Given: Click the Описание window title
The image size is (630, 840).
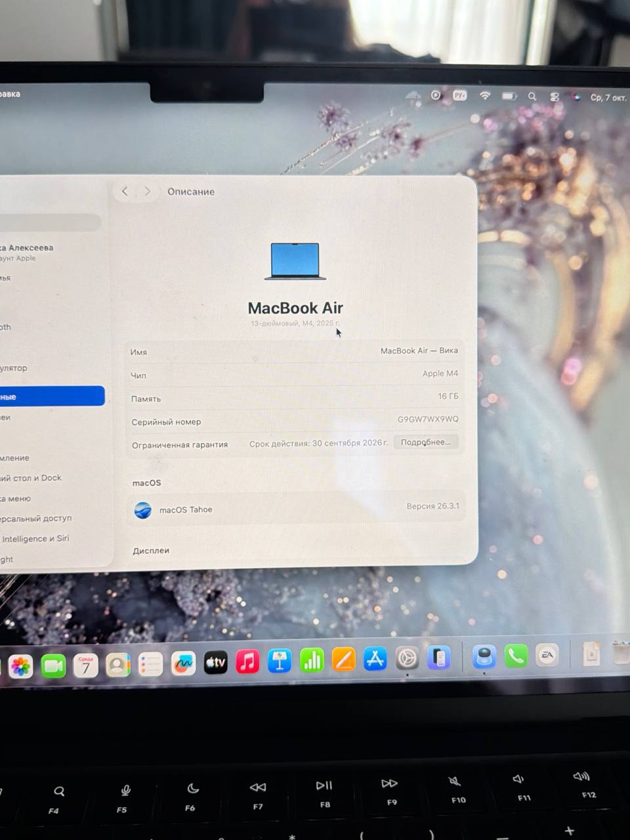Looking at the screenshot, I should (191, 192).
